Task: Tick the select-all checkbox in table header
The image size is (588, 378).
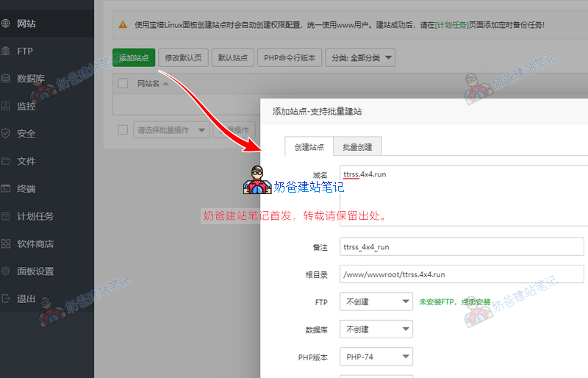Action: coord(123,84)
